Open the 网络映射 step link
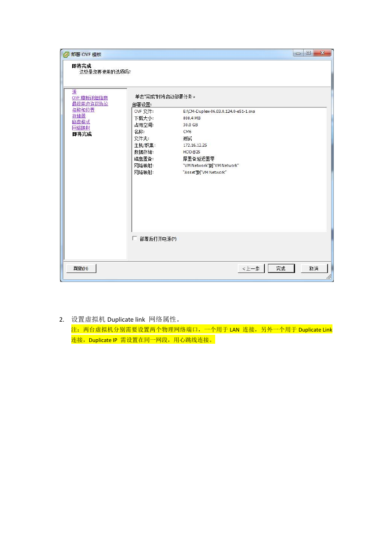Image resolution: width=392 pixels, height=554 pixels. 81,128
